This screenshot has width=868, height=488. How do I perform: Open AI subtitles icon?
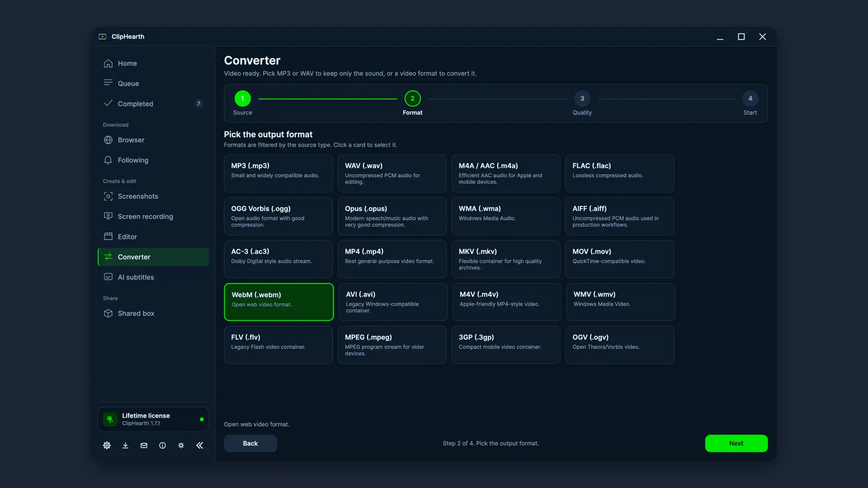108,277
